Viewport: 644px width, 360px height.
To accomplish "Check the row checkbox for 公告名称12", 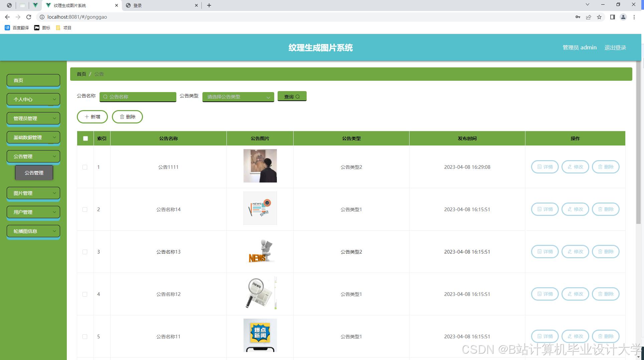I will [85, 294].
